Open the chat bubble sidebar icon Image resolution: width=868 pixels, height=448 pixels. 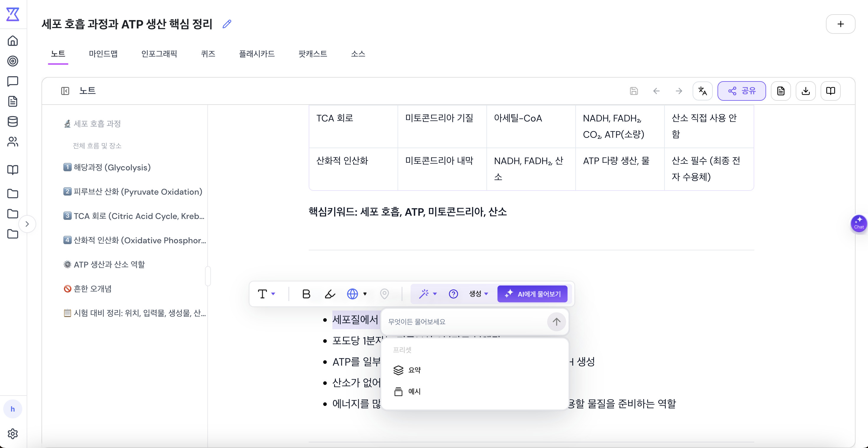[13, 81]
